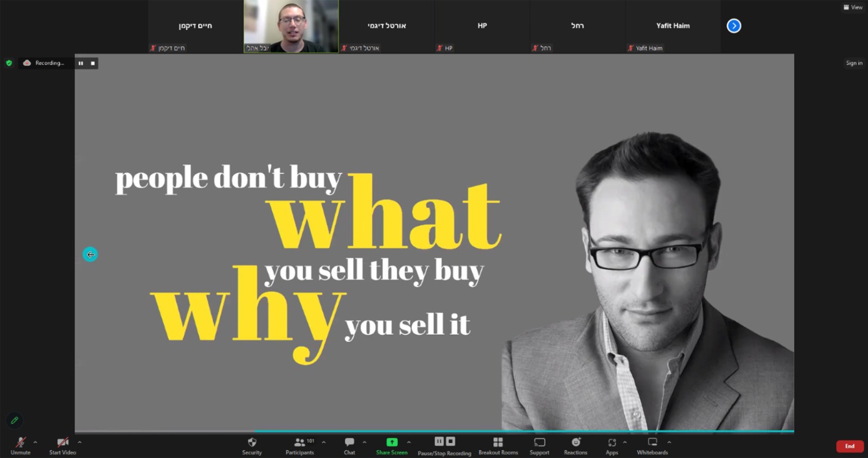The image size is (868, 458).
Task: Turn on the camera with Start Video
Action: (x=62, y=446)
